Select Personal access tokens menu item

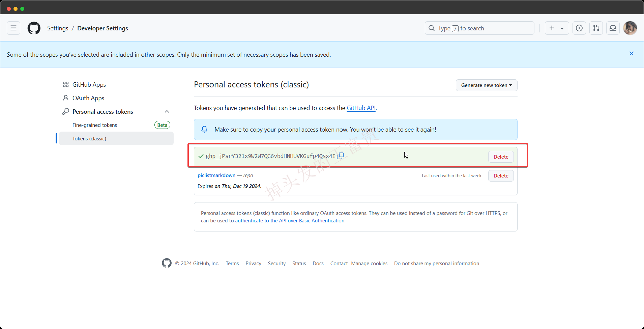103,111
